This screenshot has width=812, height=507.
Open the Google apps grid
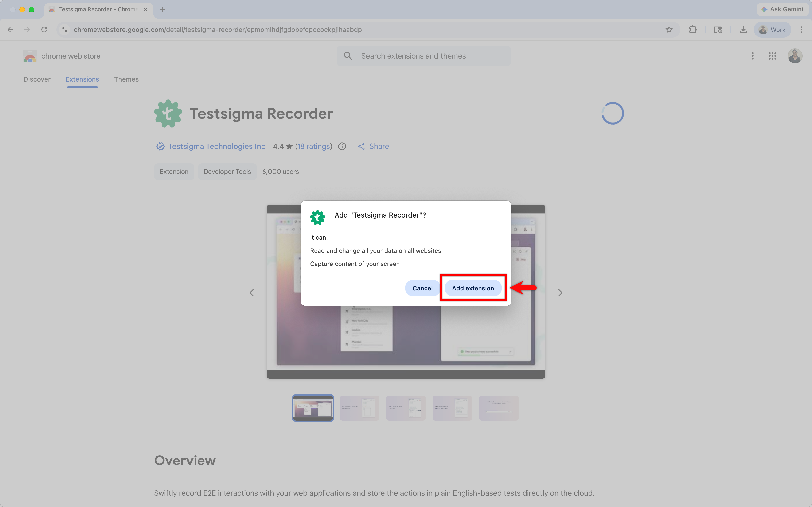pos(773,56)
